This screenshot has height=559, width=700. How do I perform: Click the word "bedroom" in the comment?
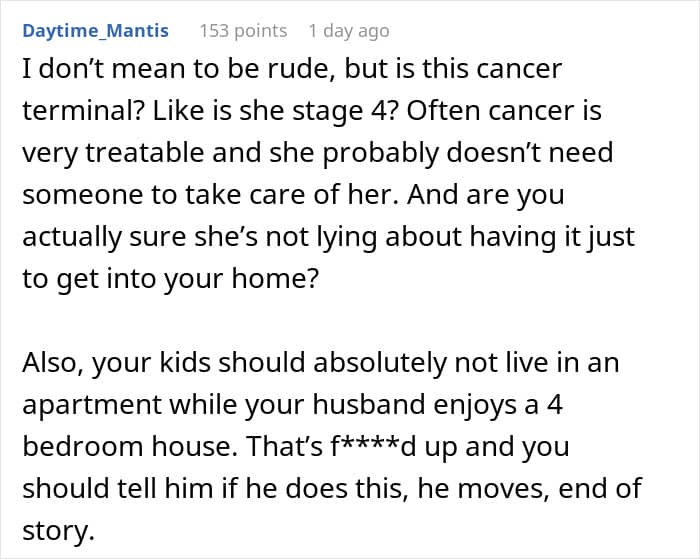click(x=83, y=446)
